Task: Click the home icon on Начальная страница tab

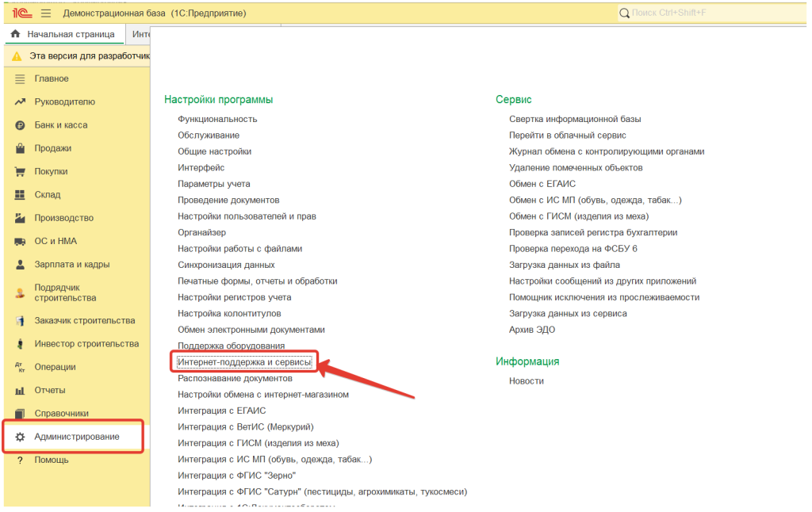Action: [15, 35]
